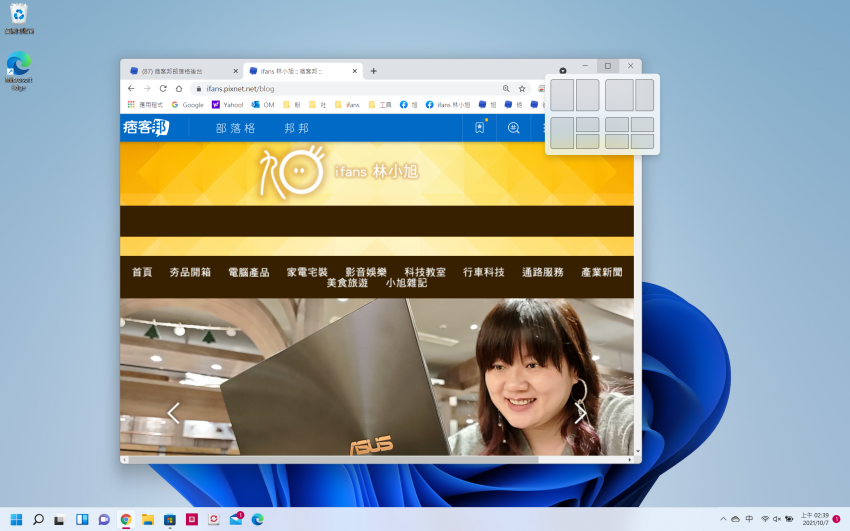The height and width of the screenshot is (531, 850).
Task: Select the ifans 林小旭 browser tab
Action: pos(301,71)
